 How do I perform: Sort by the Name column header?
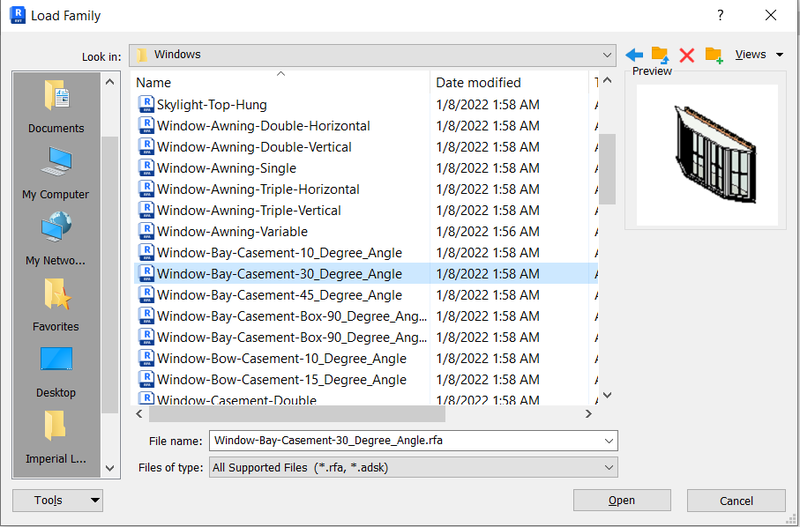(154, 83)
